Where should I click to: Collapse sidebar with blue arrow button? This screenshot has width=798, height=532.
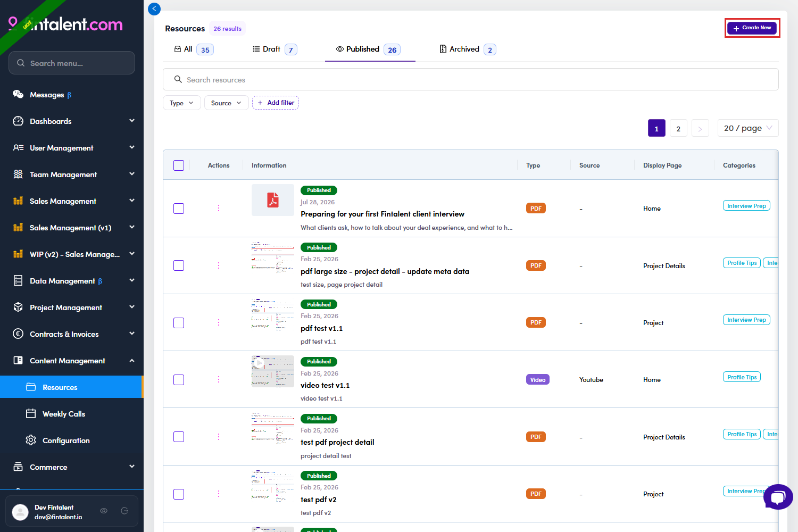pos(154,9)
